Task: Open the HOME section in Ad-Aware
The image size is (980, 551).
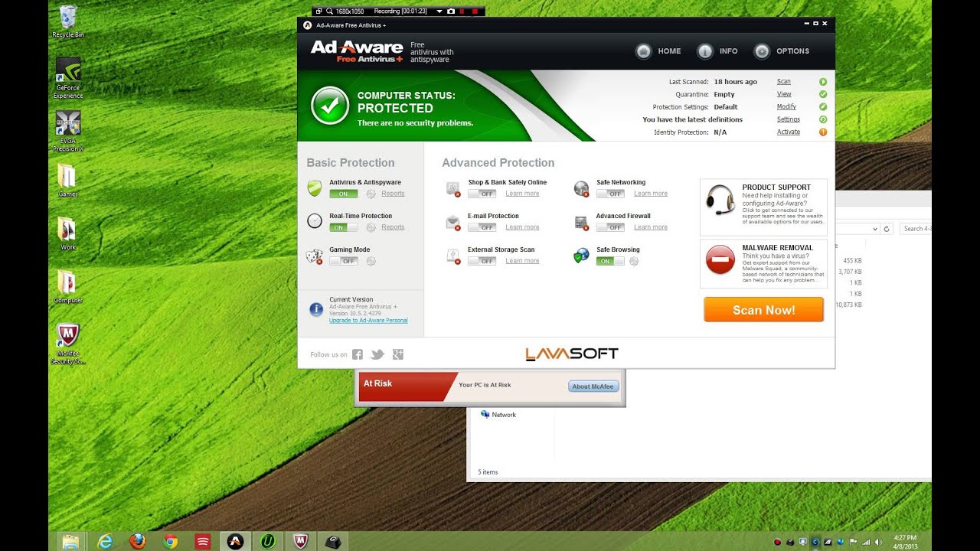Action: (x=658, y=51)
